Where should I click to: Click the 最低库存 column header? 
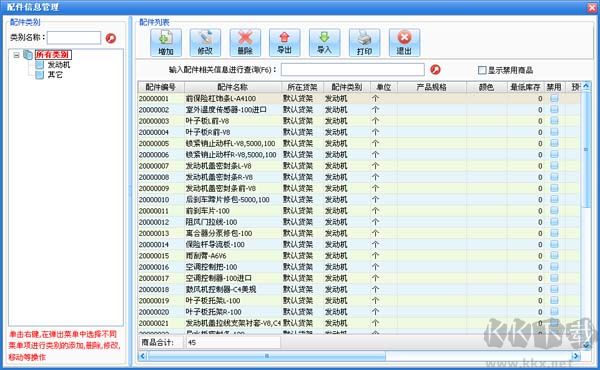[x=525, y=87]
